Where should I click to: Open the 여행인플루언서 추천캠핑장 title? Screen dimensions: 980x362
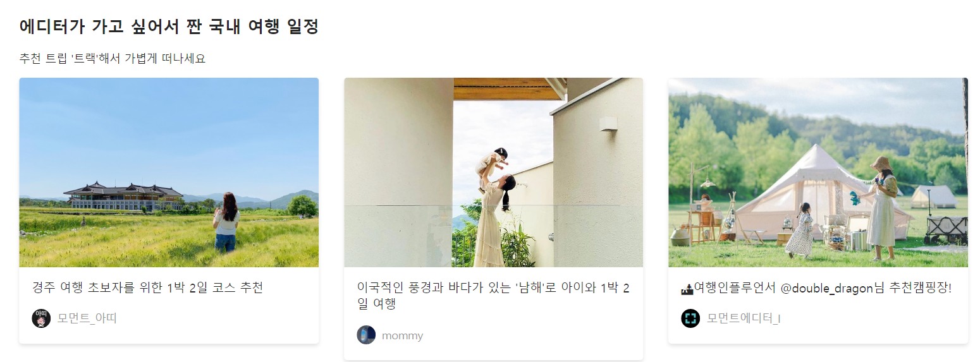816,288
